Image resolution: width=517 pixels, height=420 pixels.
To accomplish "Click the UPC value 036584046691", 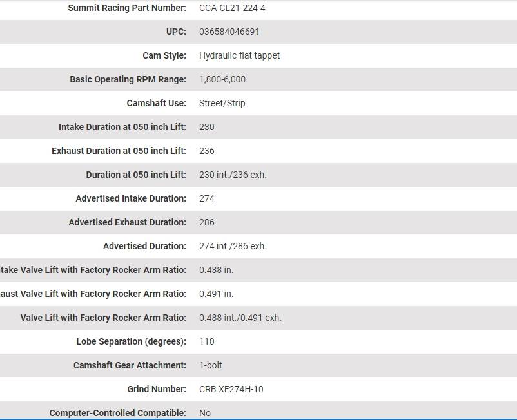I will point(229,32).
